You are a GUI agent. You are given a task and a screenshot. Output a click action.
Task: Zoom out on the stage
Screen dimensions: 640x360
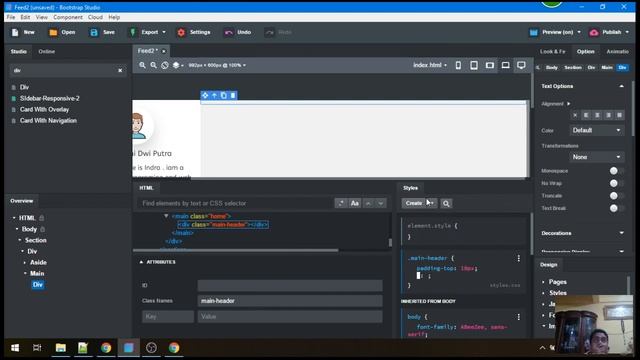pos(153,65)
